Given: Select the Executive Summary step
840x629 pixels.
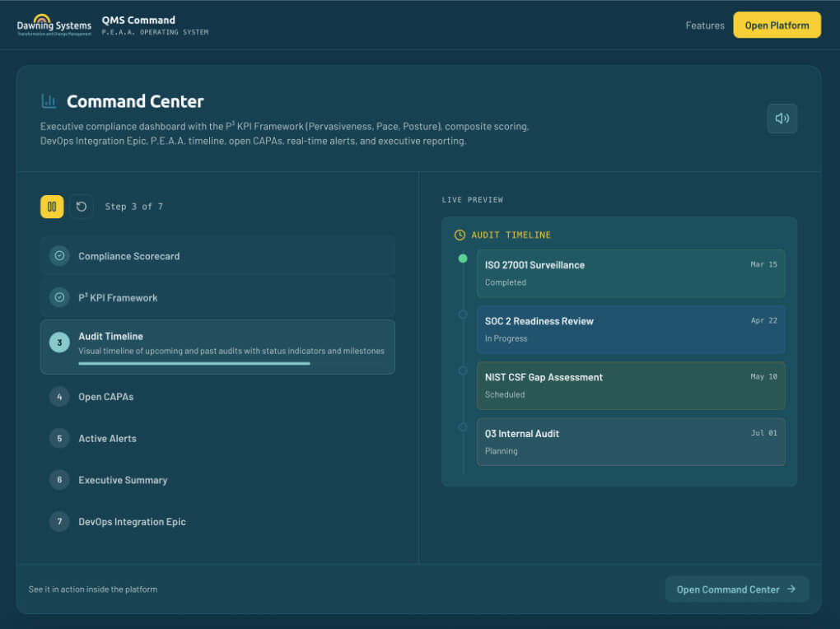Looking at the screenshot, I should pos(123,480).
